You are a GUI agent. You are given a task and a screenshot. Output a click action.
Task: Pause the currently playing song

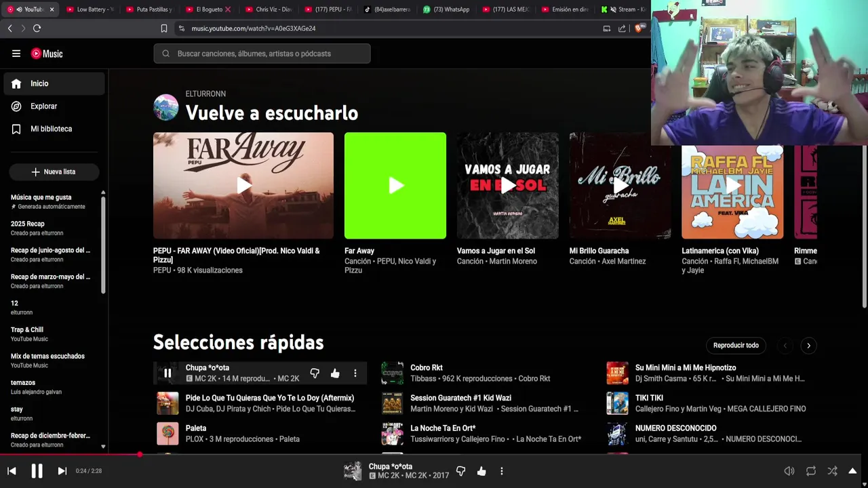(x=37, y=471)
